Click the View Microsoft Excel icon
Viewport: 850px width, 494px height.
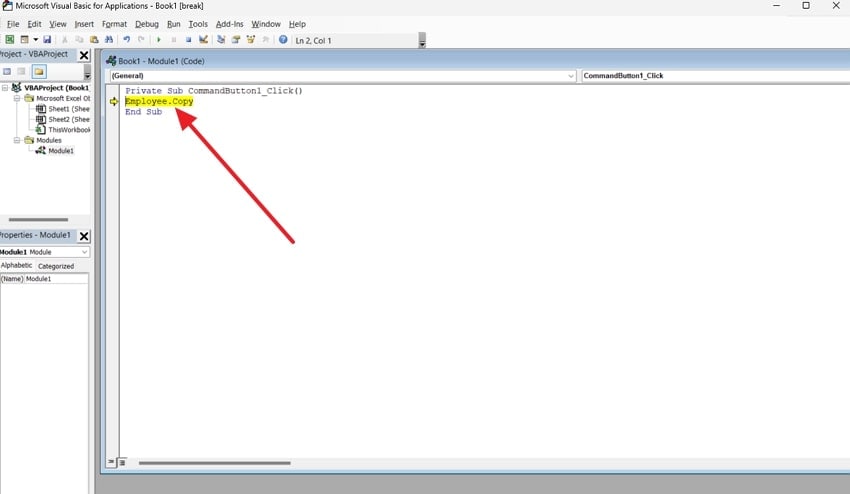coord(10,40)
